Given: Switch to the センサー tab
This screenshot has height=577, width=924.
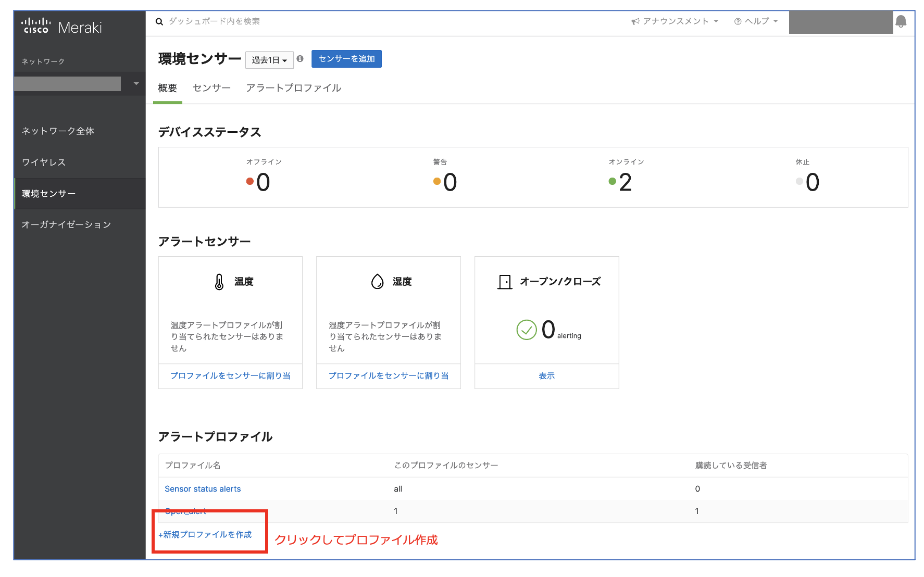Looking at the screenshot, I should [x=211, y=87].
